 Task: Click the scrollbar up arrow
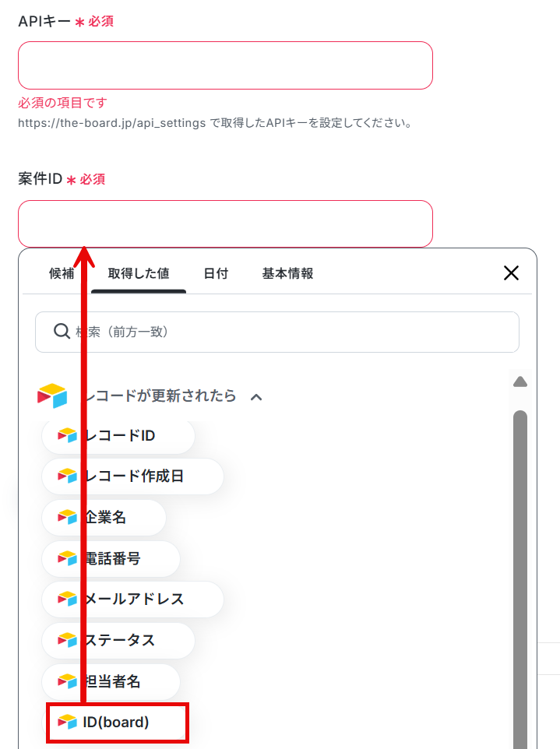(x=519, y=382)
